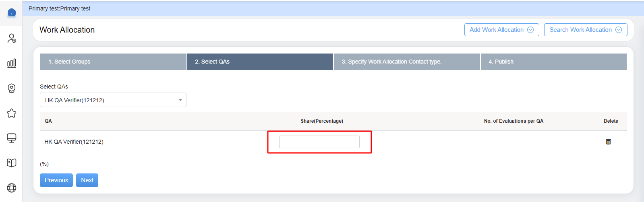Go to the Select Groups step
This screenshot has width=644, height=202.
[x=113, y=62]
